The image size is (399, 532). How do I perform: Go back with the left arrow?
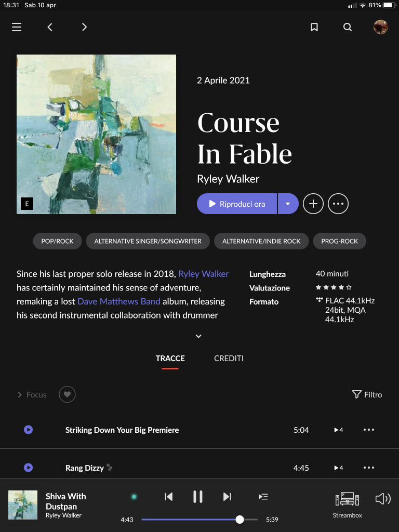tap(50, 27)
